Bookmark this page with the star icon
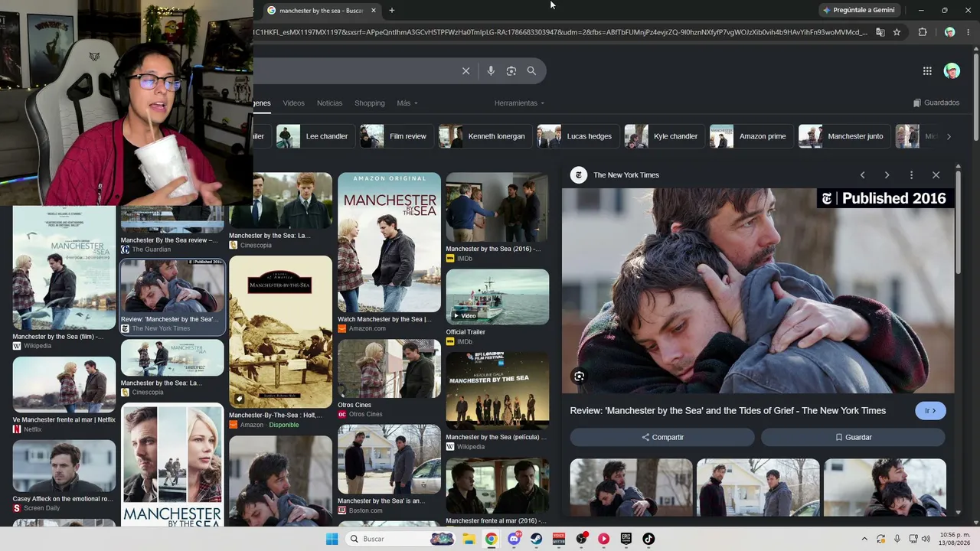This screenshot has height=551, width=980. click(x=897, y=32)
